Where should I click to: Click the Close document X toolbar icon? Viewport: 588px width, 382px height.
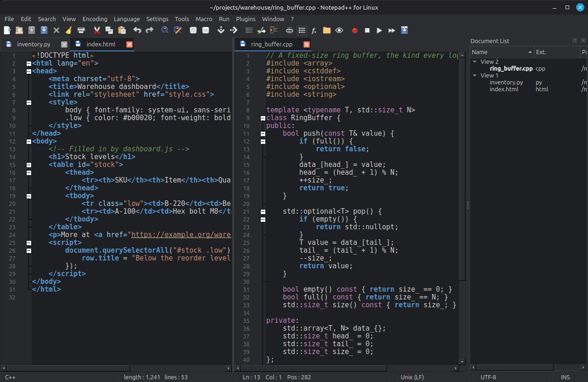(x=56, y=30)
